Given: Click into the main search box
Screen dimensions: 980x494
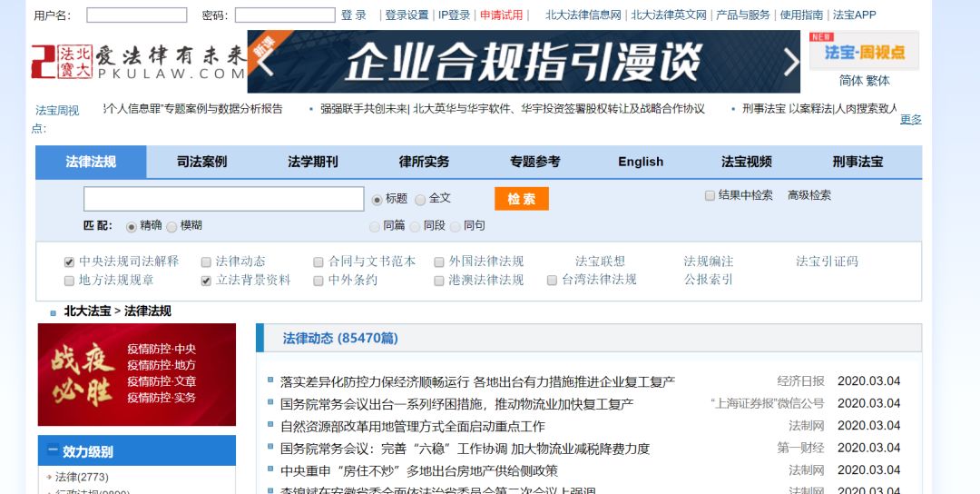Looking at the screenshot, I should click(x=223, y=199).
